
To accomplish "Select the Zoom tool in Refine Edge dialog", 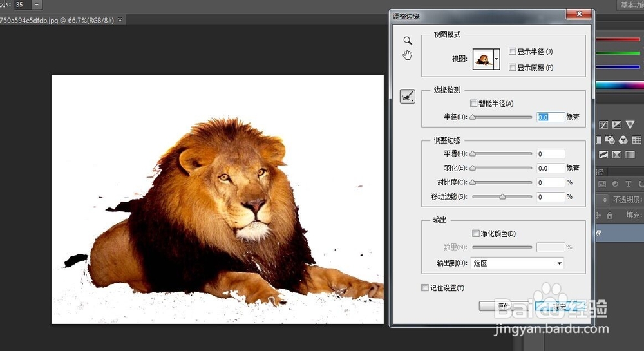I will pos(408,41).
